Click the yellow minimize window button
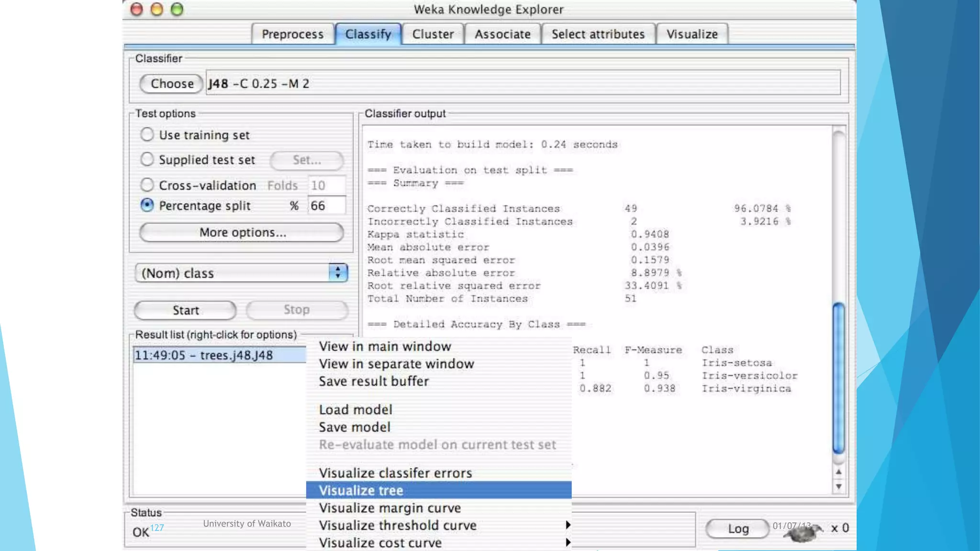 [x=157, y=9]
